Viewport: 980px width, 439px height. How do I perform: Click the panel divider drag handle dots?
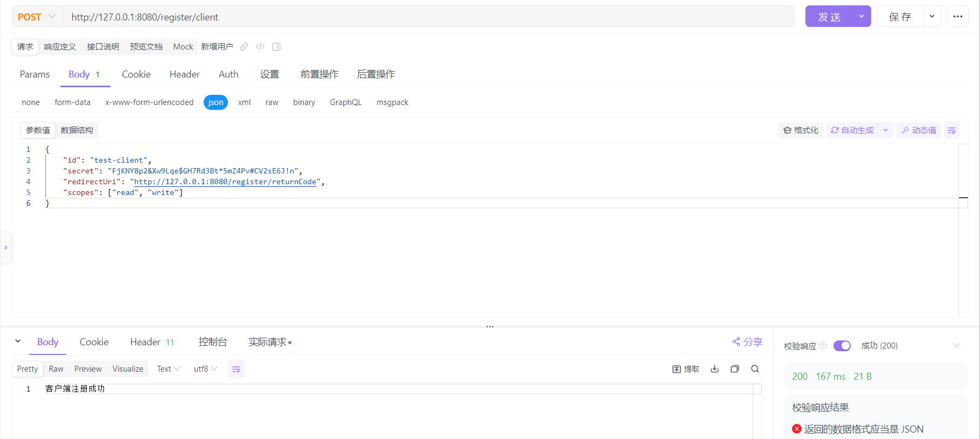pyautogui.click(x=490, y=326)
